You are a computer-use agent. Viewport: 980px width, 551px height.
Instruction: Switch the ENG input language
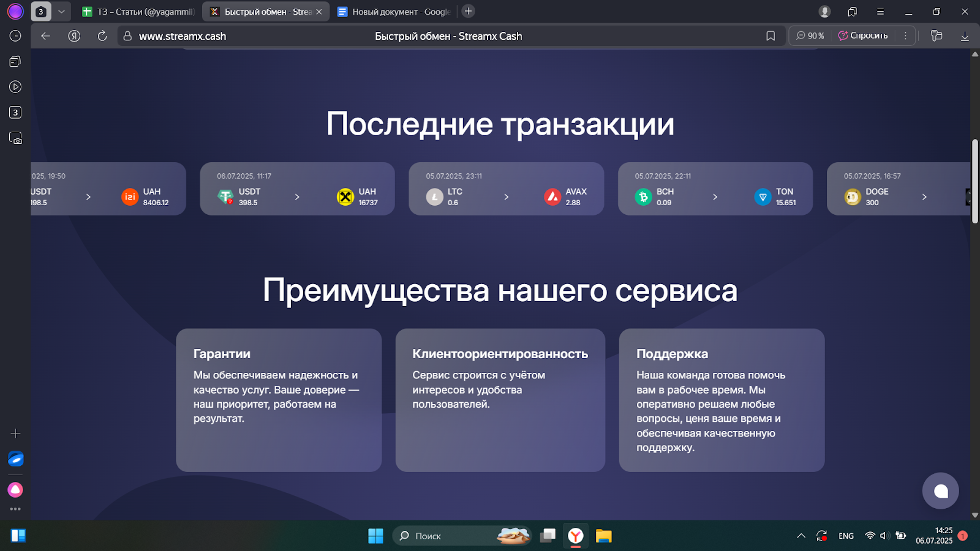[x=846, y=536]
